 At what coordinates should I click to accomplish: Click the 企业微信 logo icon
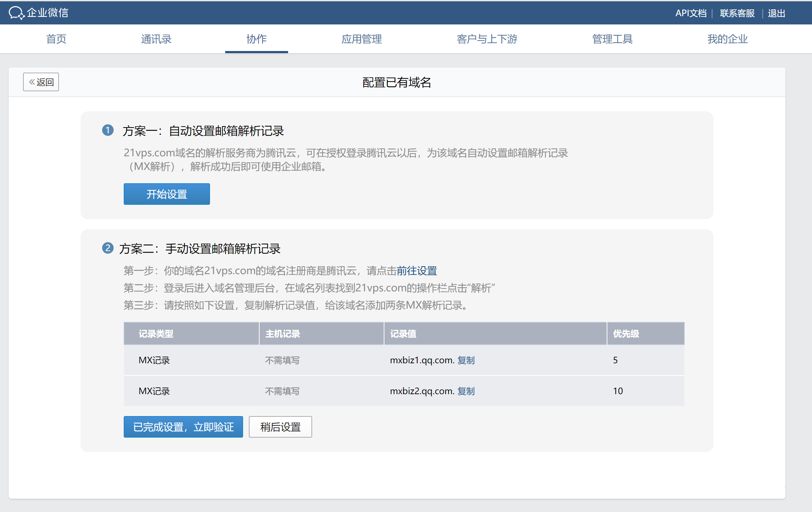click(x=17, y=13)
